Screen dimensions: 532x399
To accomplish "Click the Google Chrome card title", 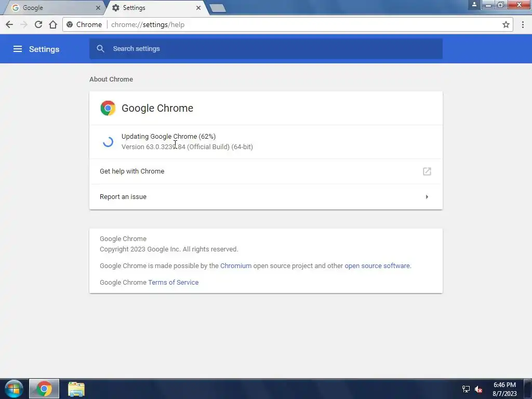I will 157,108.
